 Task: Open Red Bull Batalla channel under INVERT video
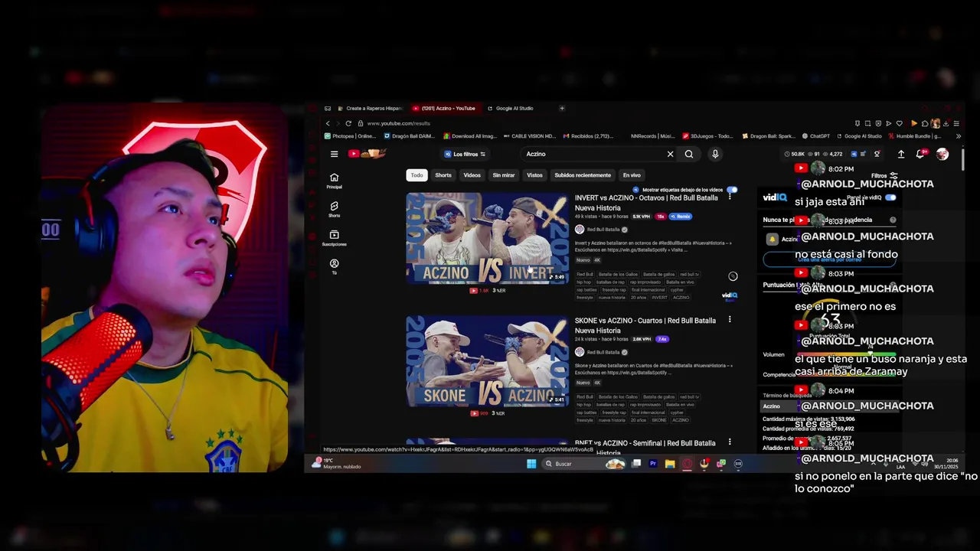603,230
